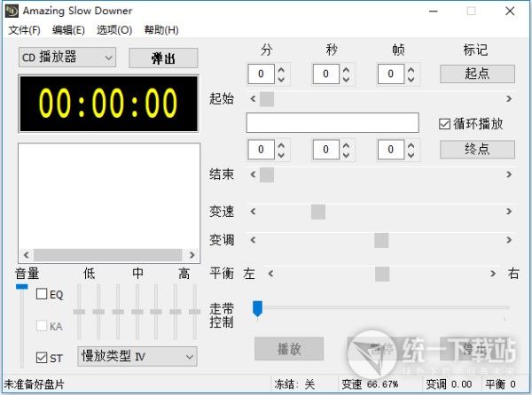Decrease start 帧 frames stepper down arrow
The image size is (532, 395).
pyautogui.click(x=411, y=79)
